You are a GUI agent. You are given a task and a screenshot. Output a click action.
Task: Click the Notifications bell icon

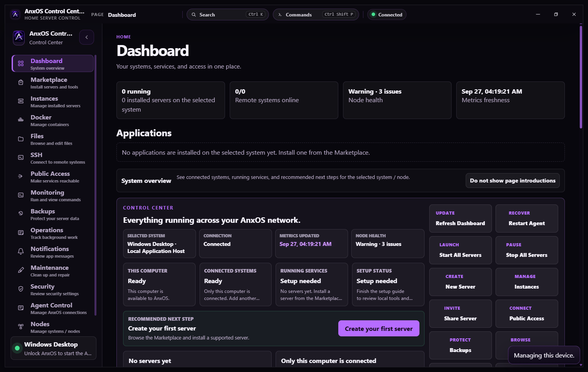[x=21, y=251]
